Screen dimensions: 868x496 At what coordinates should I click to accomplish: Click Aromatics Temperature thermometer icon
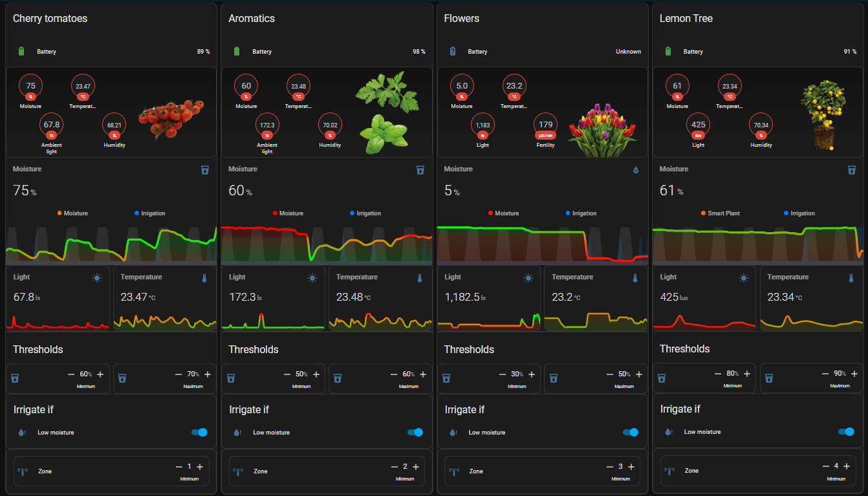click(x=420, y=278)
